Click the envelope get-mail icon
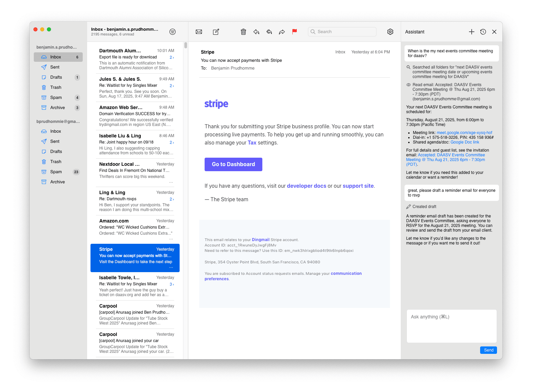 [199, 32]
